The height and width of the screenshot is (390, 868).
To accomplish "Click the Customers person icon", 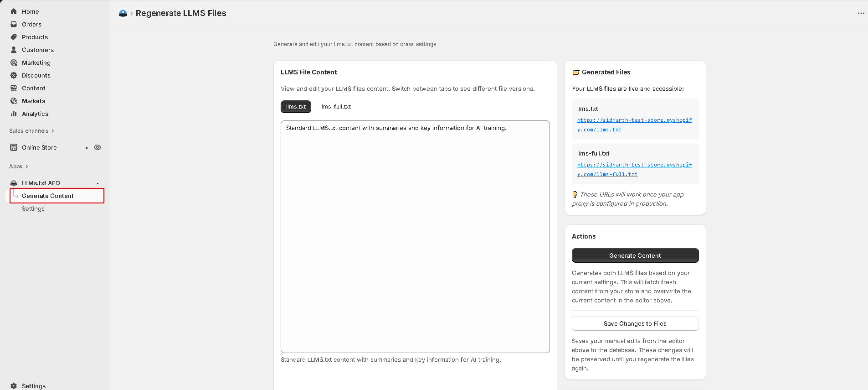I will pos(14,50).
